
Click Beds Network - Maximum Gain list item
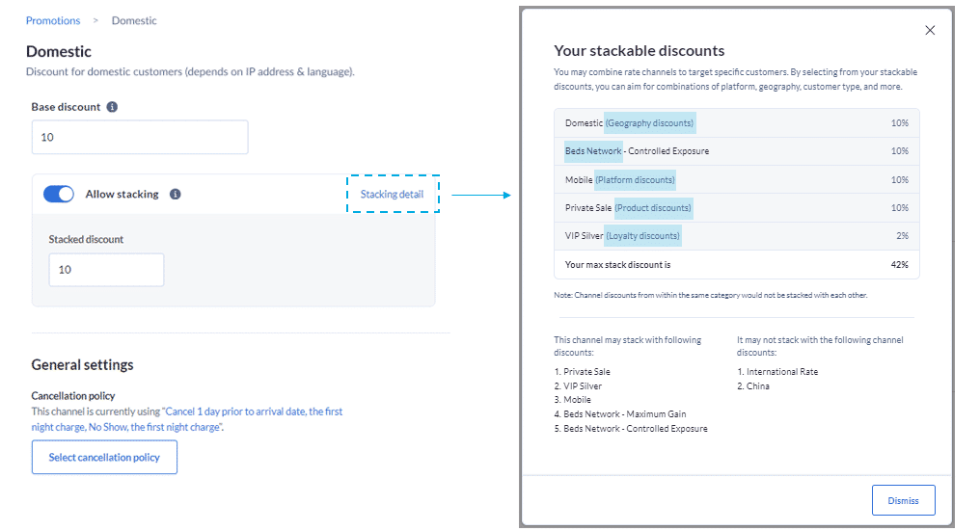pyautogui.click(x=623, y=414)
